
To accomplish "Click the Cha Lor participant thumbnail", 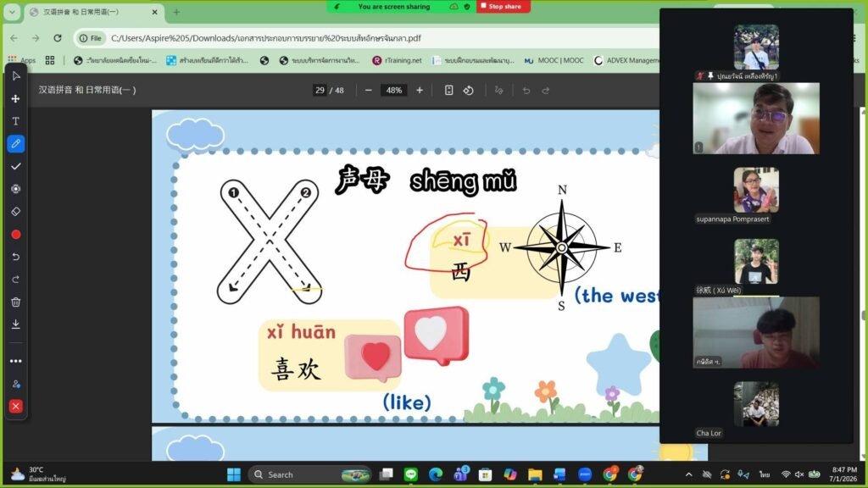I will pyautogui.click(x=756, y=404).
